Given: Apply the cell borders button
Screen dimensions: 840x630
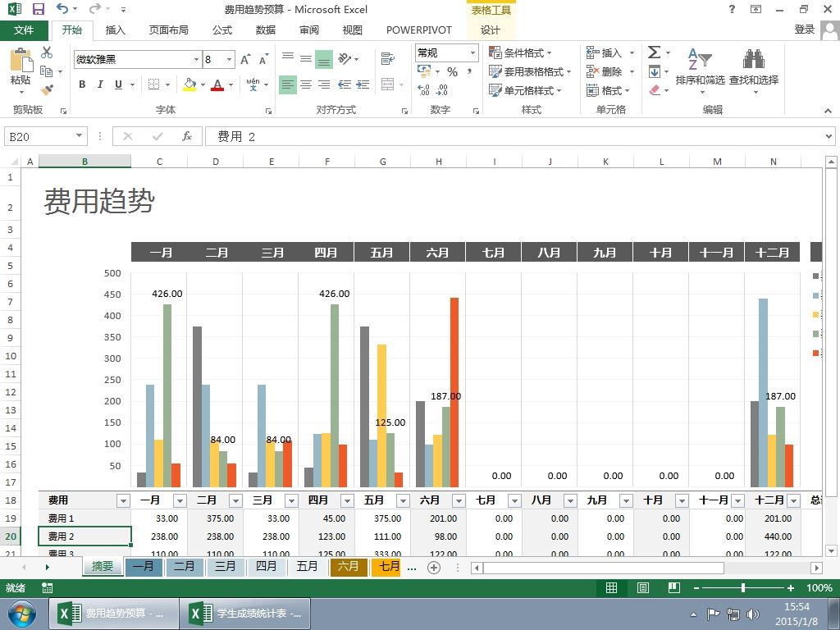Looking at the screenshot, I should 153,84.
